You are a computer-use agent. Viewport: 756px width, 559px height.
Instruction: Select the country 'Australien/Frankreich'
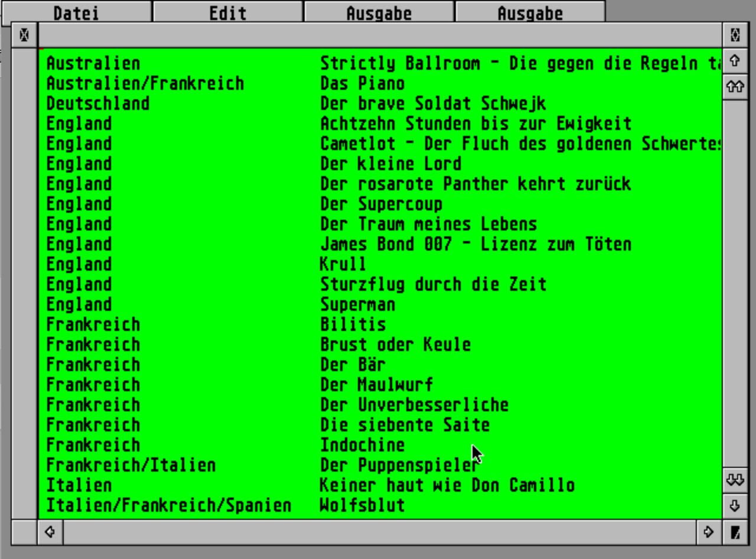[x=145, y=83]
